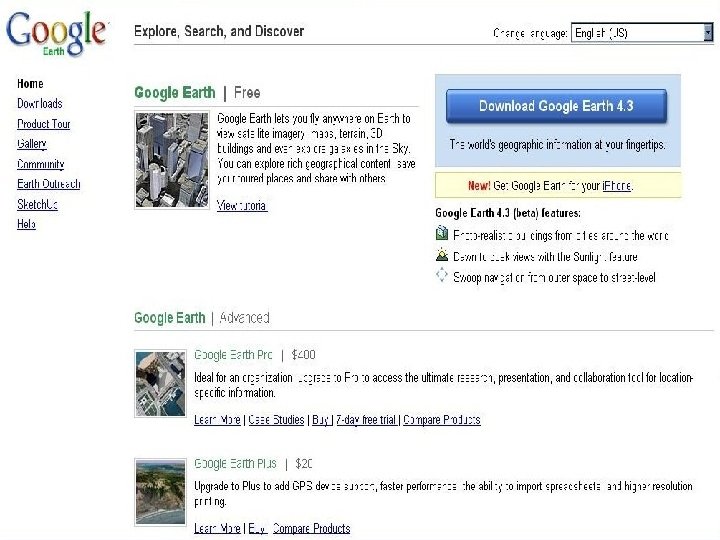Go to Home in sidebar
The width and height of the screenshot is (720, 540).
30,84
